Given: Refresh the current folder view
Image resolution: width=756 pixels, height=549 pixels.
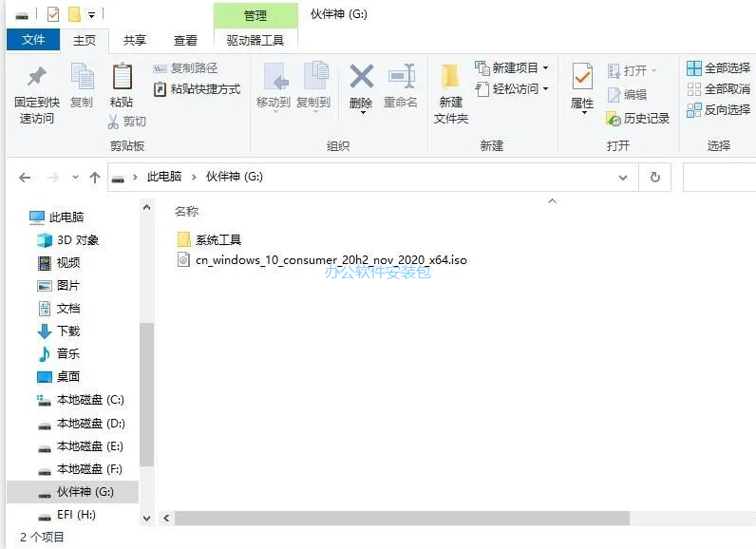Looking at the screenshot, I should click(654, 177).
